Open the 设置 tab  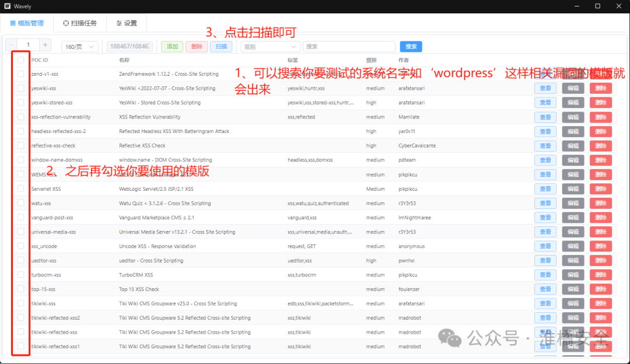(x=127, y=23)
